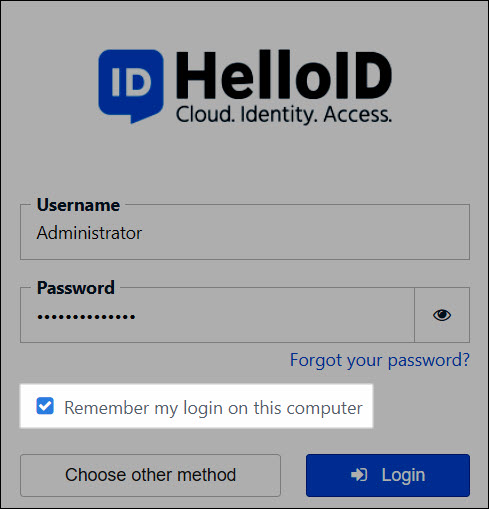The width and height of the screenshot is (489, 509).
Task: Click the 'Cloud. Identity. Access.' tagline
Action: pyautogui.click(x=284, y=115)
